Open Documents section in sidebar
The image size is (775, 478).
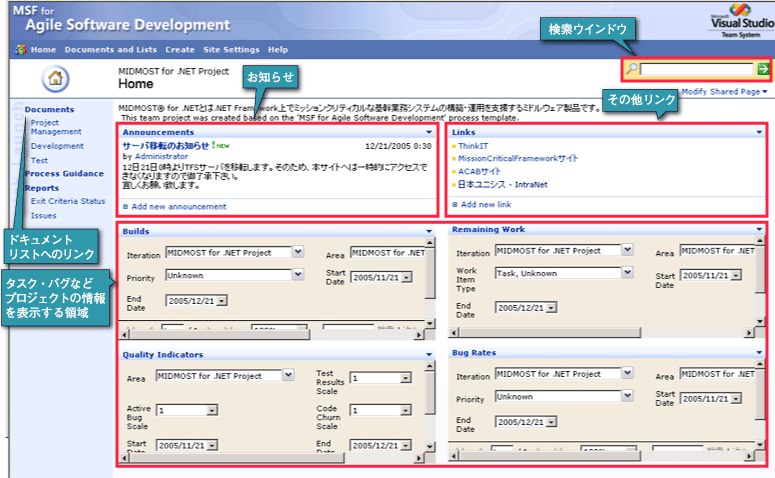49,109
